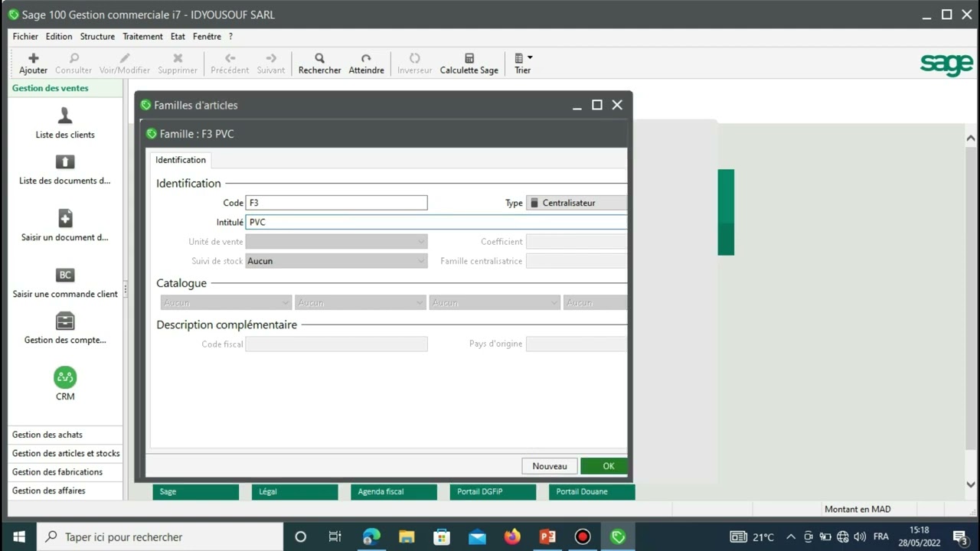Go to Suivant record arrow
The width and height of the screenshot is (980, 551).
271,58
